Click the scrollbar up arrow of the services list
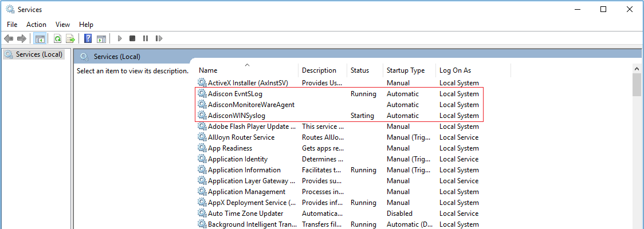Image resolution: width=644 pixels, height=229 pixels. [x=637, y=69]
